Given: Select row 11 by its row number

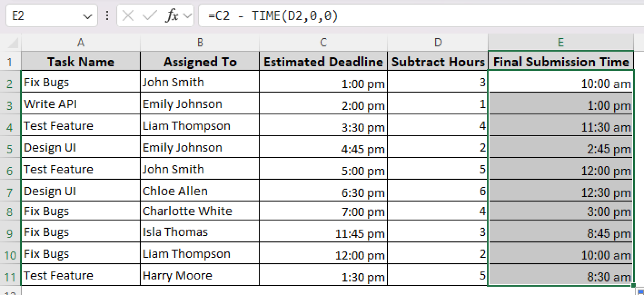Looking at the screenshot, I should (x=10, y=275).
